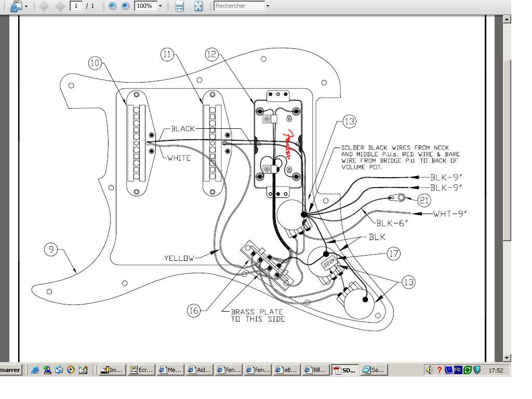Click the part number 16 callout
This screenshot has width=532, height=399.
(194, 311)
